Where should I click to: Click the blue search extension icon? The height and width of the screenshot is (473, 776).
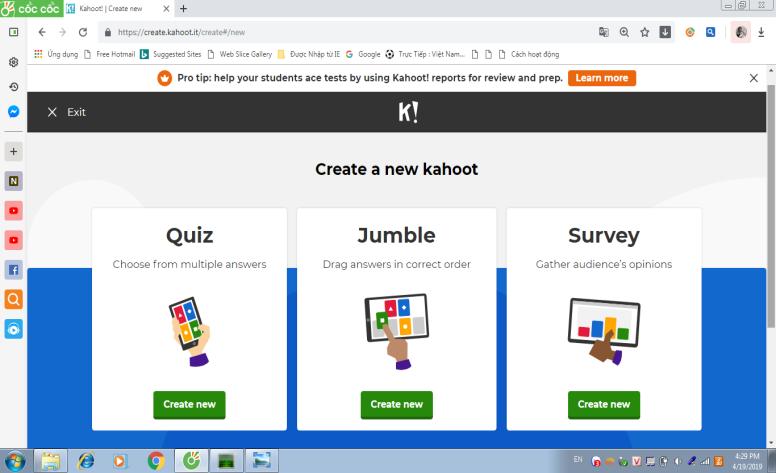pos(711,32)
